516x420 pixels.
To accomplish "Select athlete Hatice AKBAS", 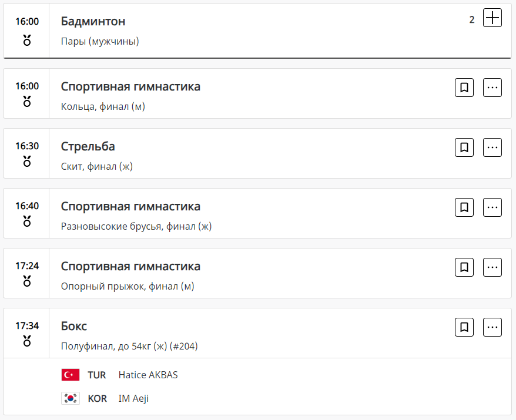I will click(148, 375).
